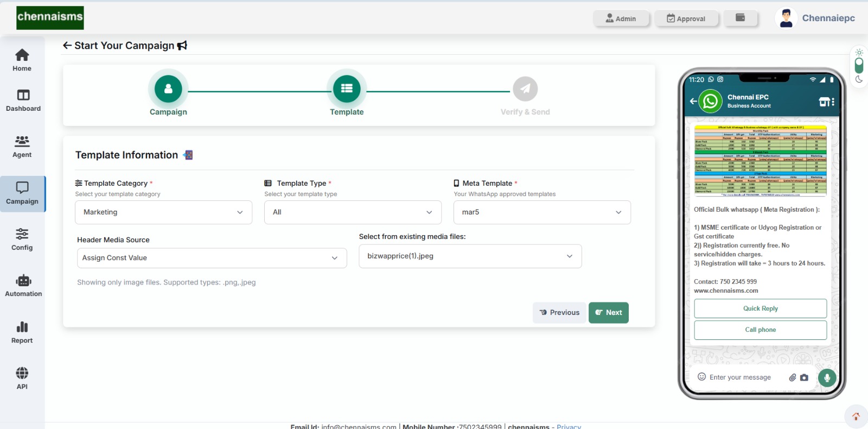This screenshot has width=868, height=429.
Task: Click the Previous button
Action: point(559,313)
